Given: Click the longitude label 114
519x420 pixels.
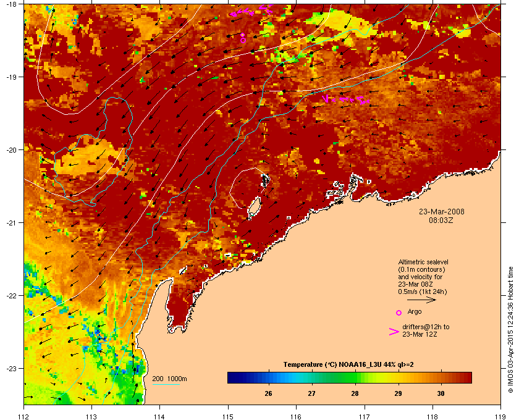Looking at the screenshot, I should (x=159, y=416).
